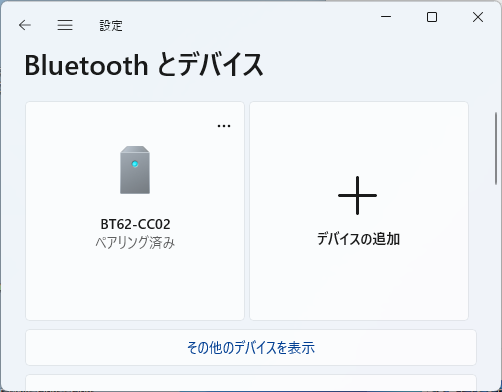Click the 設定 window title
The height and width of the screenshot is (392, 502).
point(111,26)
